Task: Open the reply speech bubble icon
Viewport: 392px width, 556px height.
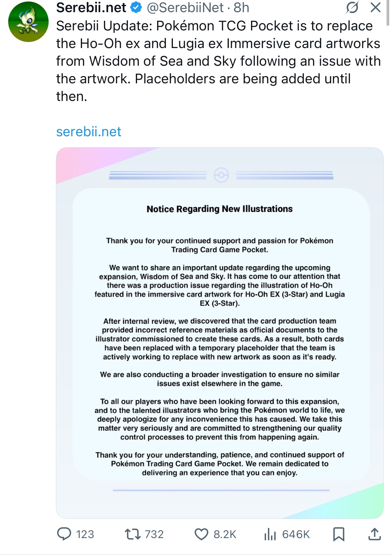Action: (64, 534)
